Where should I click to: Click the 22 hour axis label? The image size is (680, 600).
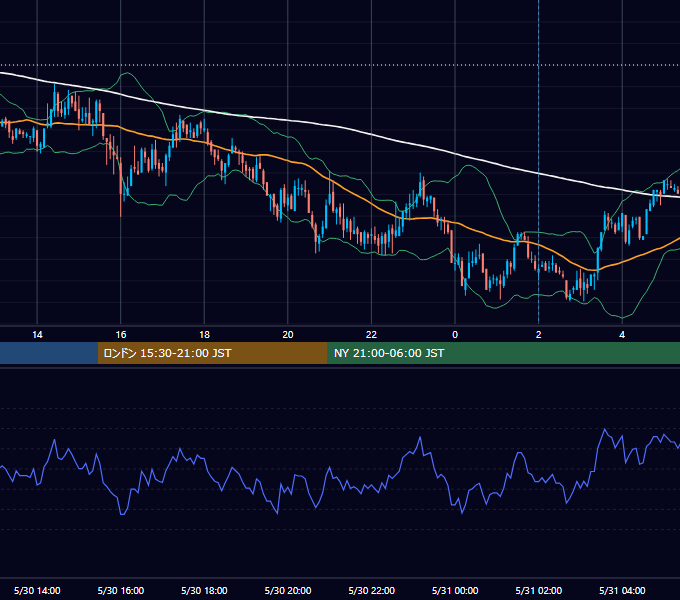[x=371, y=335]
